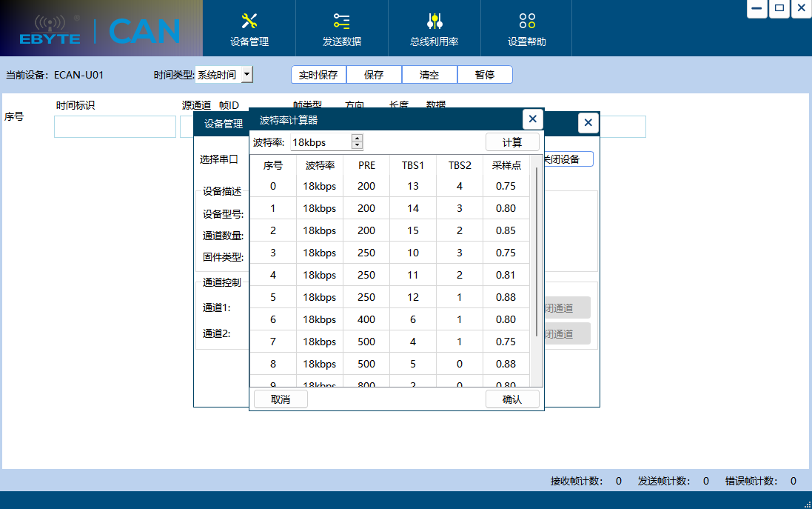Viewport: 812px width, 509px height.
Task: Open the 发送数据 (Send Data) toolbar icon
Action: point(340,28)
